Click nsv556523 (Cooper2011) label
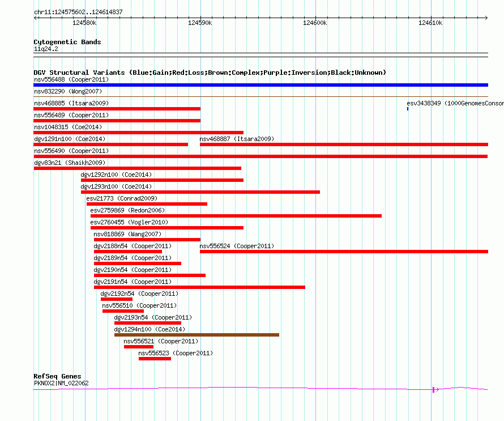 tap(176, 353)
